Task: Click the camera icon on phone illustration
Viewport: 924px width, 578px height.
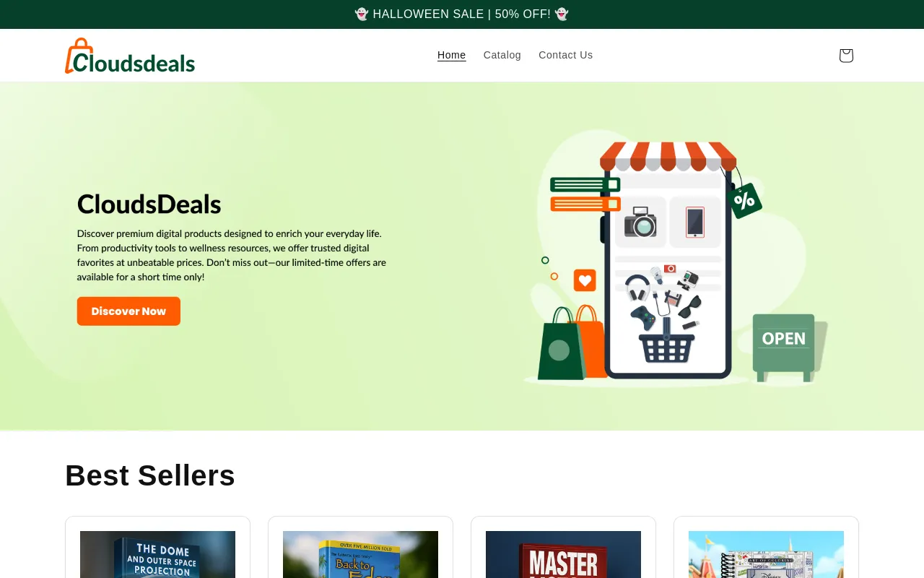Action: tap(640, 222)
